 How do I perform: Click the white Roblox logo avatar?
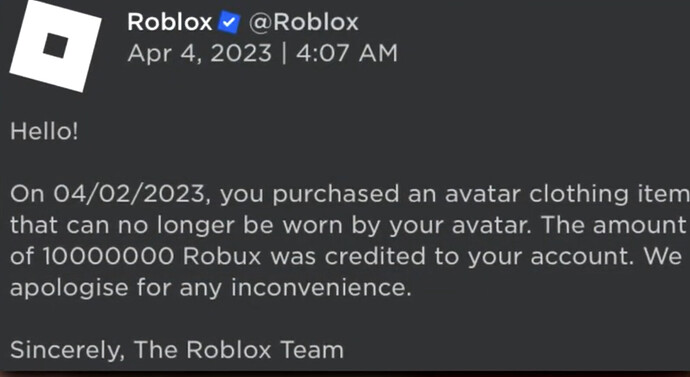click(x=55, y=46)
